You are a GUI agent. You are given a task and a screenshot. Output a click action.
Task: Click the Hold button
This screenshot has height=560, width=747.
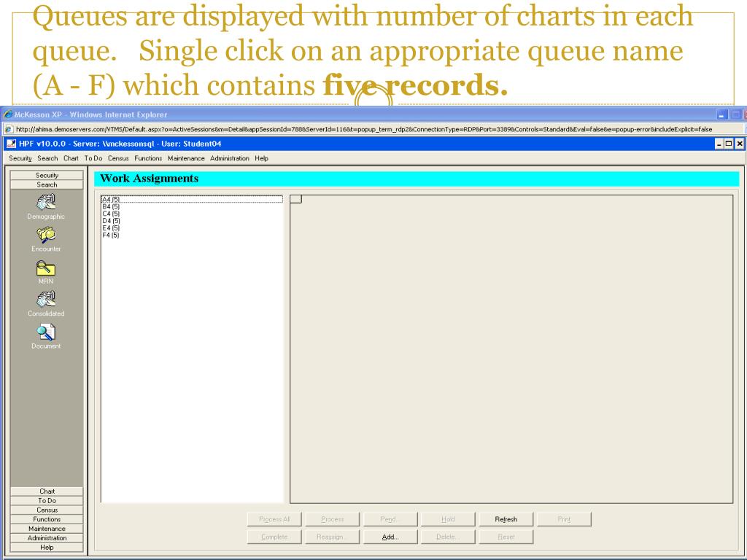448,519
